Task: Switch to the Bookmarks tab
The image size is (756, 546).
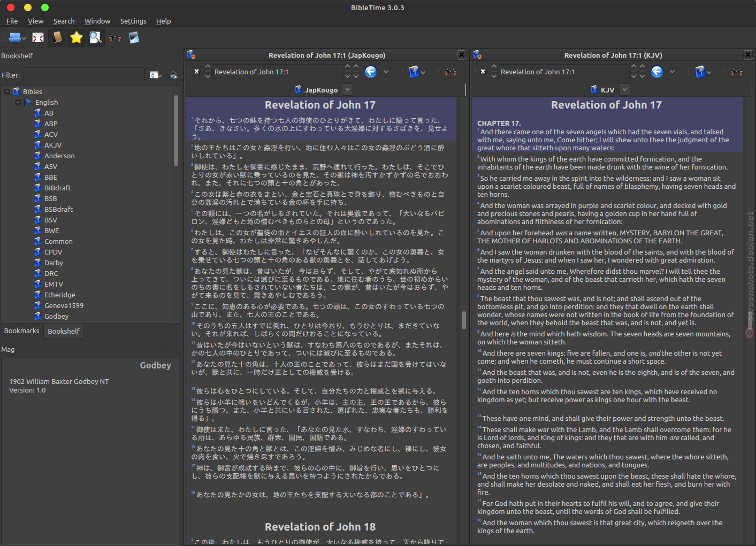Action: [21, 331]
